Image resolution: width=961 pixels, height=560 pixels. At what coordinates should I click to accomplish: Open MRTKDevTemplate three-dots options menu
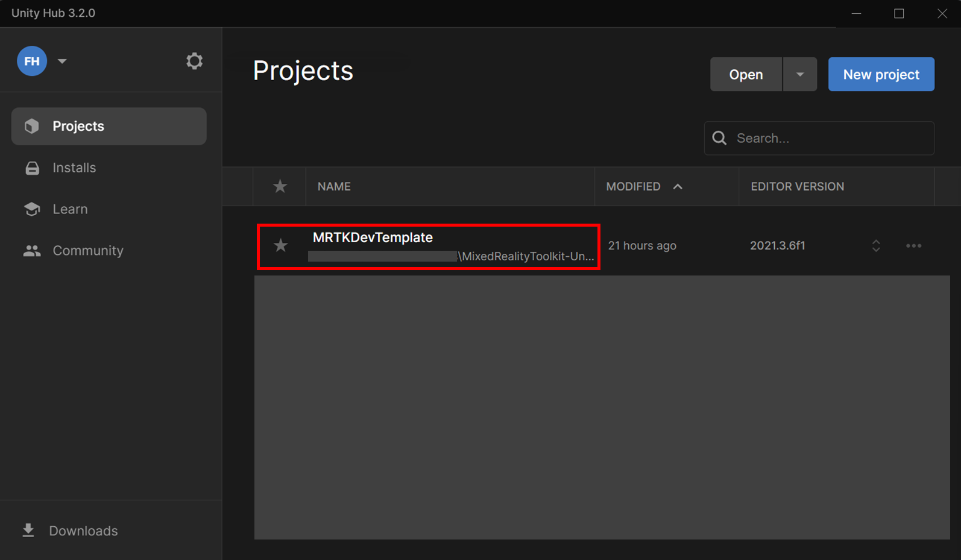tap(913, 245)
